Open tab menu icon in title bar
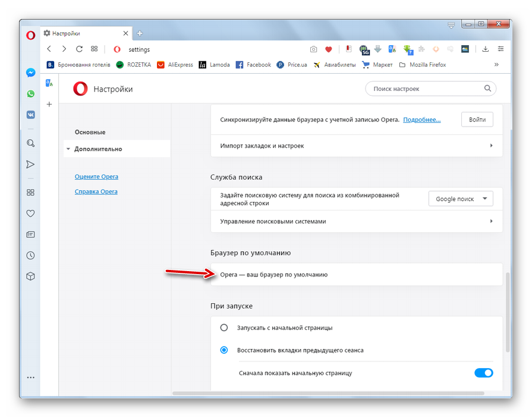532x418 pixels. pyautogui.click(x=451, y=25)
